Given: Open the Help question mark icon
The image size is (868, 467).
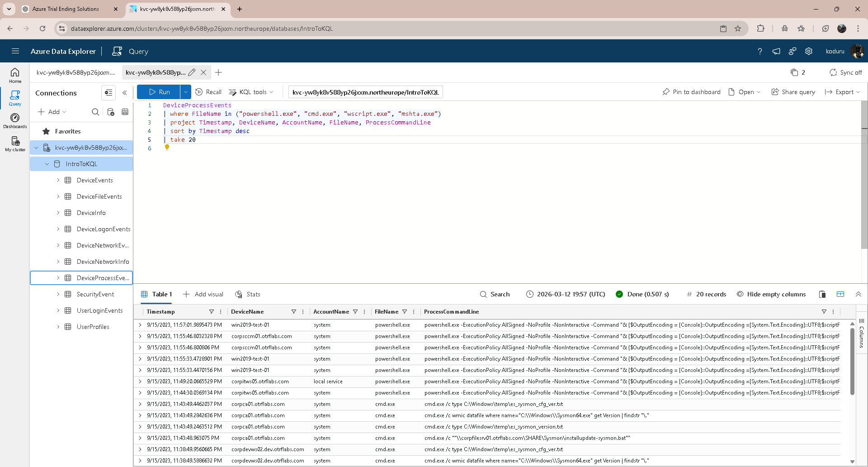Looking at the screenshot, I should 760,51.
